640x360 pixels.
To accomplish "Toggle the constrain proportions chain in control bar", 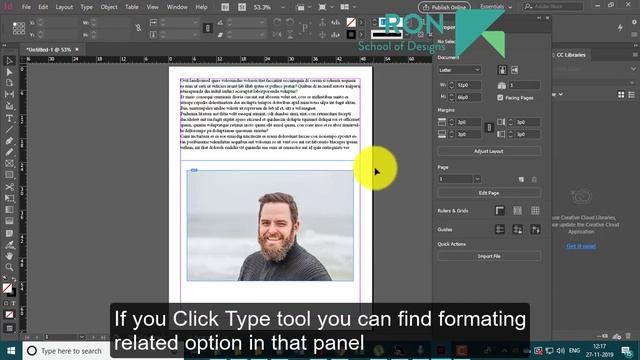I will (138, 28).
